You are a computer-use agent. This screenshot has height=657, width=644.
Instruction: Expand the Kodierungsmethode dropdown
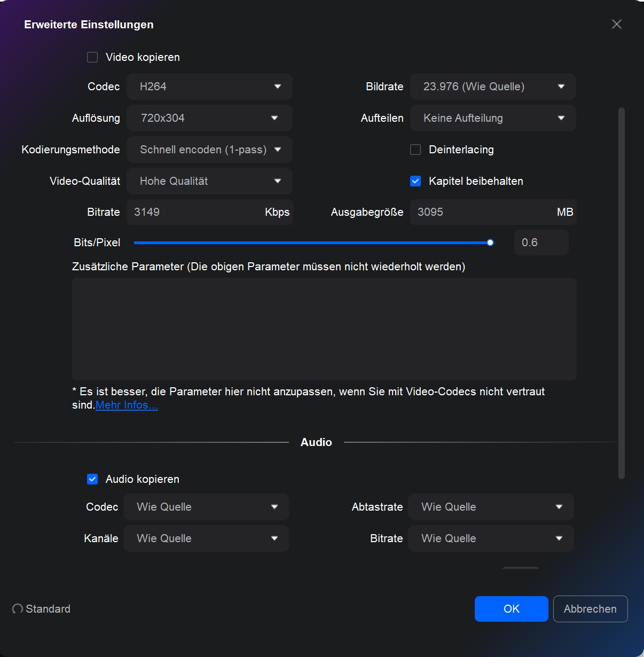tap(209, 150)
